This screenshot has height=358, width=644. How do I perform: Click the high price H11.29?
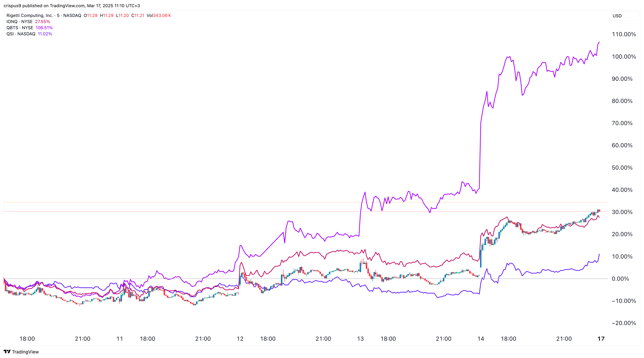pyautogui.click(x=107, y=16)
